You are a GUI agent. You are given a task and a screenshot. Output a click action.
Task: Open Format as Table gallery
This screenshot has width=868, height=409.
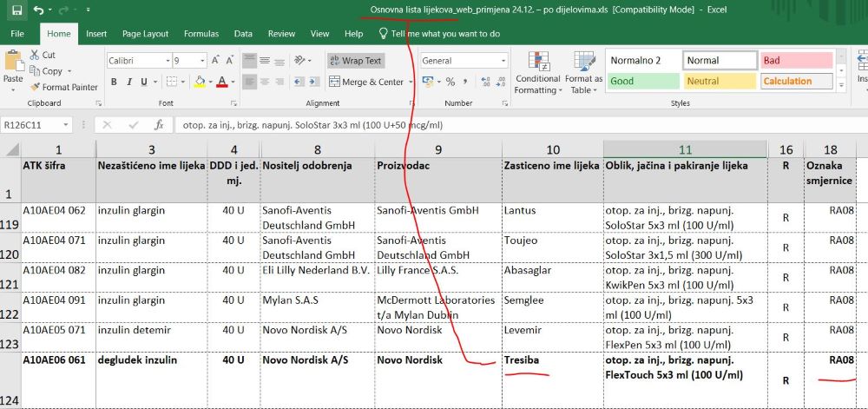583,73
